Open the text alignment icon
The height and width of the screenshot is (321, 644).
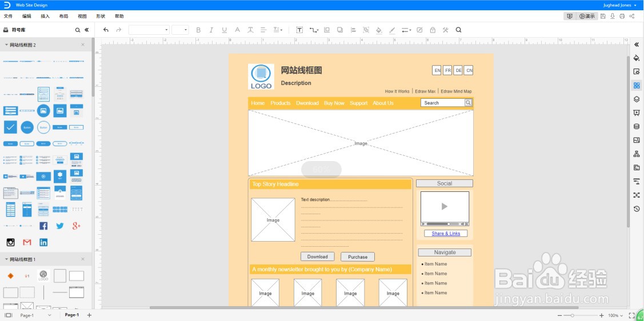pos(263,30)
